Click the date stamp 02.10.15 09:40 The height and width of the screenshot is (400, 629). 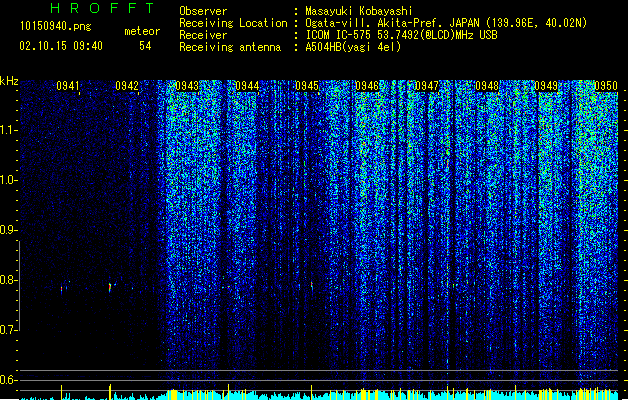click(x=61, y=46)
